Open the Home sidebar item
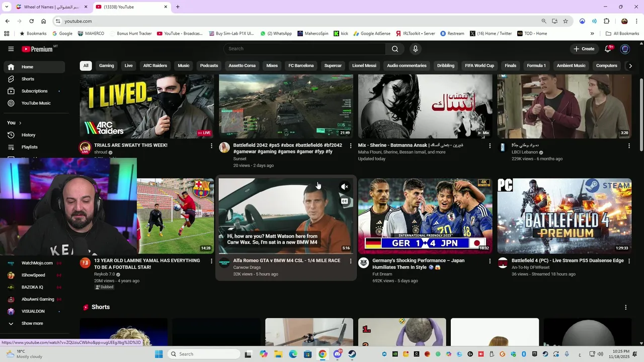The width and height of the screenshot is (644, 362). [34, 67]
